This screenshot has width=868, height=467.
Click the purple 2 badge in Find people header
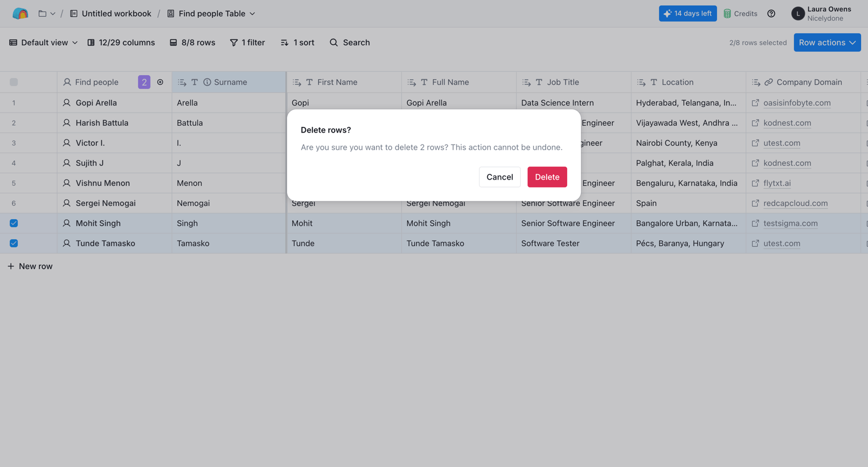pos(144,82)
